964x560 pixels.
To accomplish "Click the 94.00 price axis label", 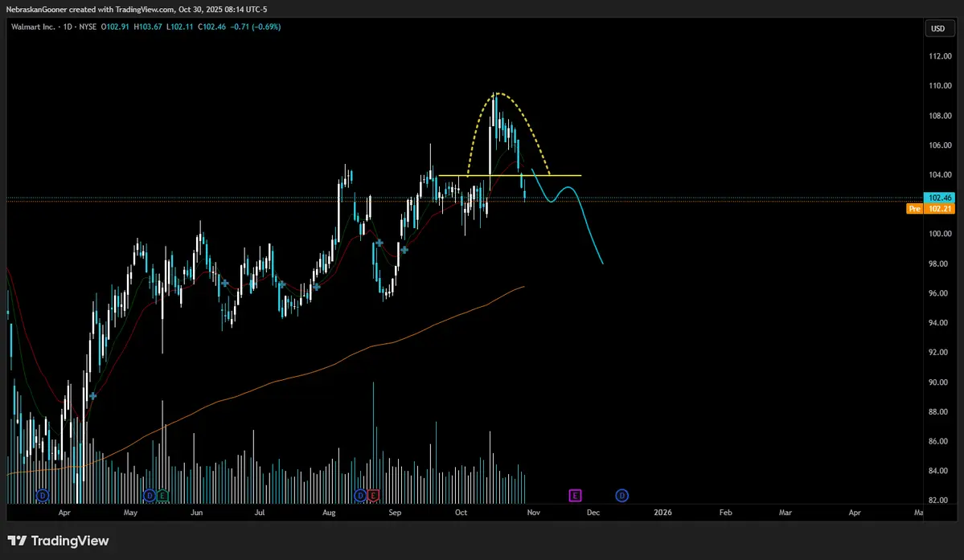I will (x=940, y=322).
